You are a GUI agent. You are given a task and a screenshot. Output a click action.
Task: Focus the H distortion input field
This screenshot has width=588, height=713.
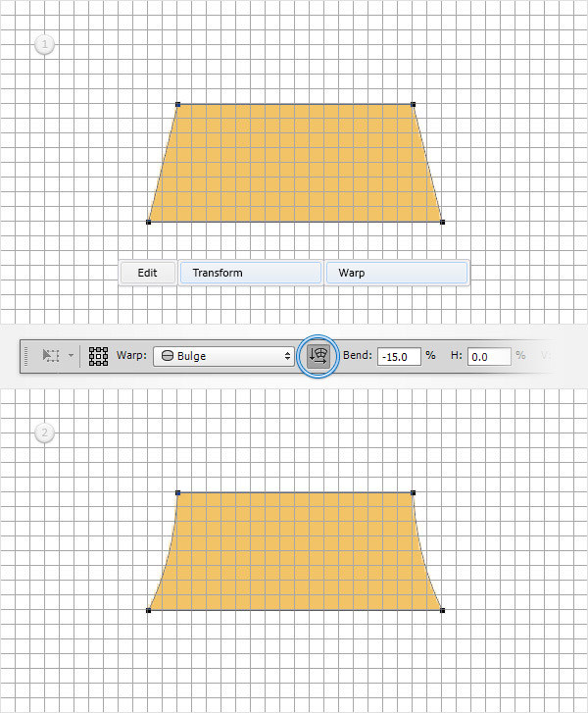pyautogui.click(x=488, y=356)
